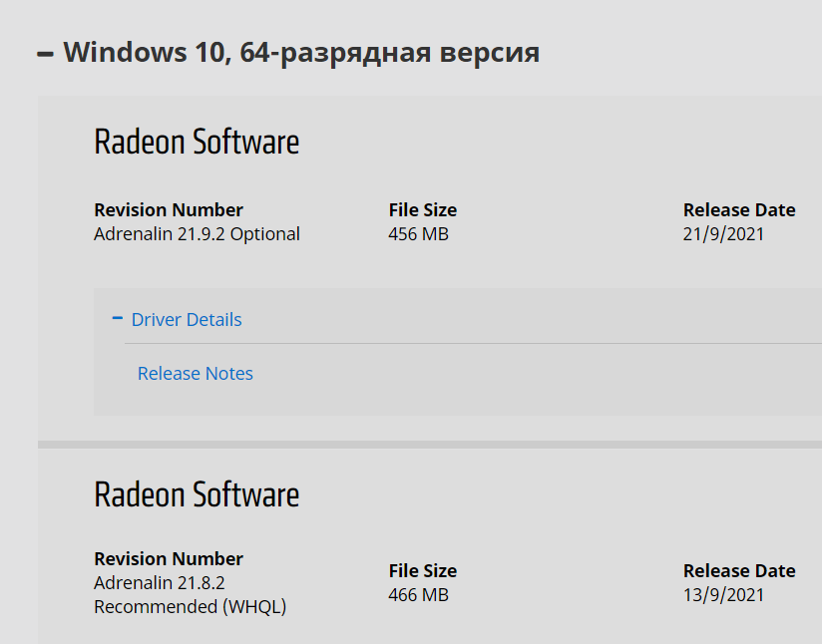Collapse the Windows 10 64-bit section minus icon

(46, 54)
